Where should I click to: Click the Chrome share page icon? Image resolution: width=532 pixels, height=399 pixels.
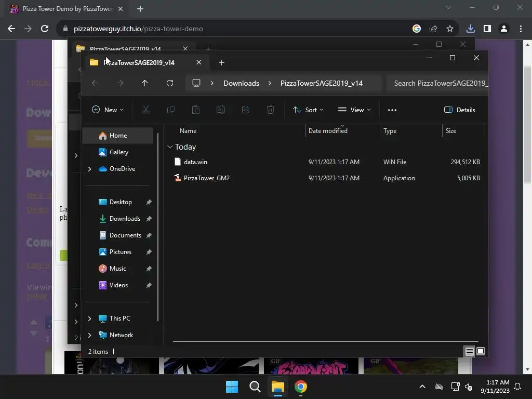433,29
